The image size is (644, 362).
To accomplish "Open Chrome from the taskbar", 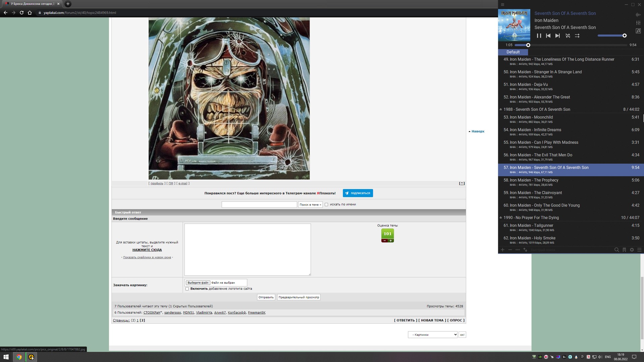I will coord(19,357).
